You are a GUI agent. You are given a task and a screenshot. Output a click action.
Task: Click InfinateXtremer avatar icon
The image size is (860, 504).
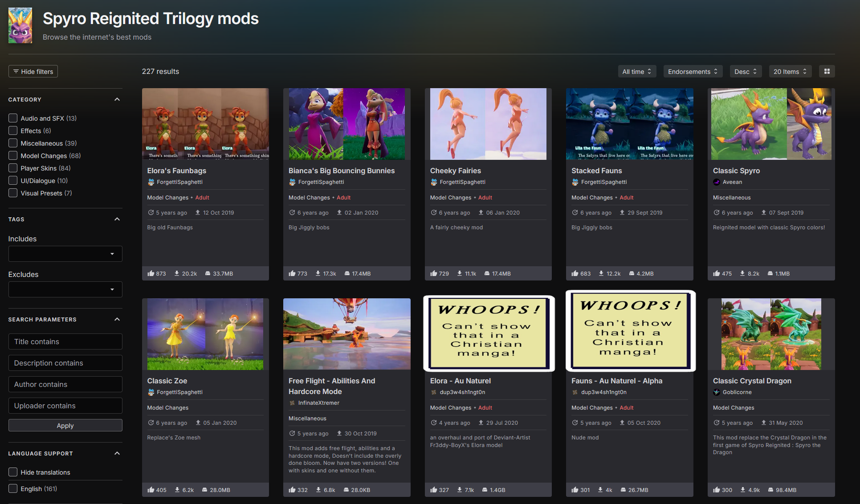coord(292,403)
